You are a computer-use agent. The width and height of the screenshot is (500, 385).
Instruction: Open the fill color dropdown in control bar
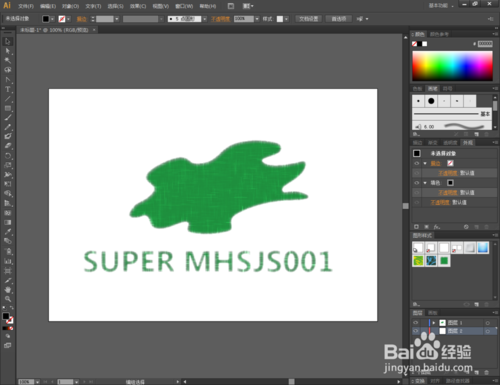[x=52, y=19]
